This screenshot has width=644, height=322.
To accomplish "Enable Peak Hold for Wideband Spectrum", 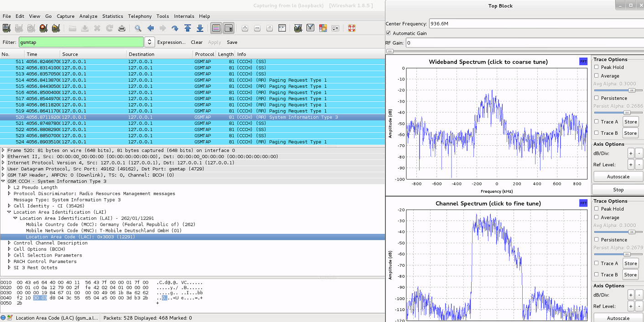I will pos(596,67).
